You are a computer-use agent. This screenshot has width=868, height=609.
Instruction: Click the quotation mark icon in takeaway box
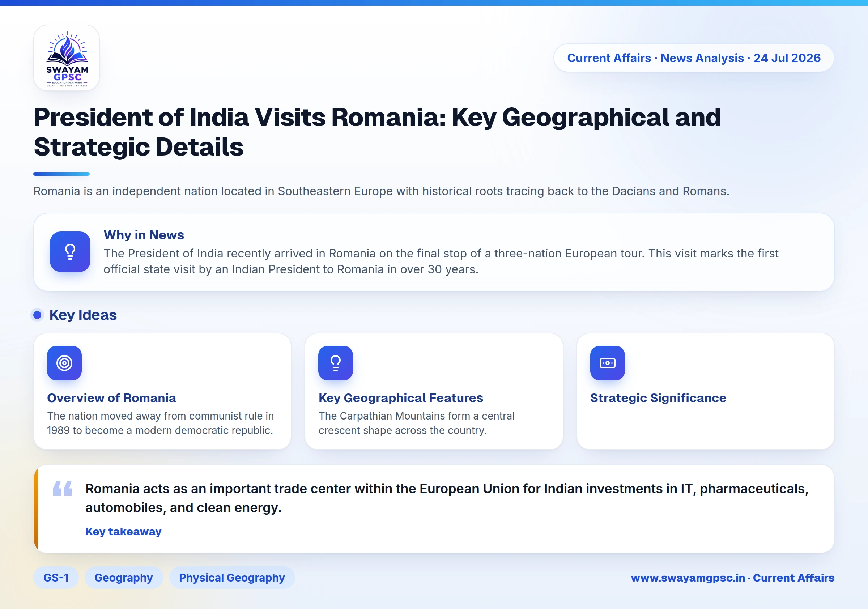(x=63, y=489)
